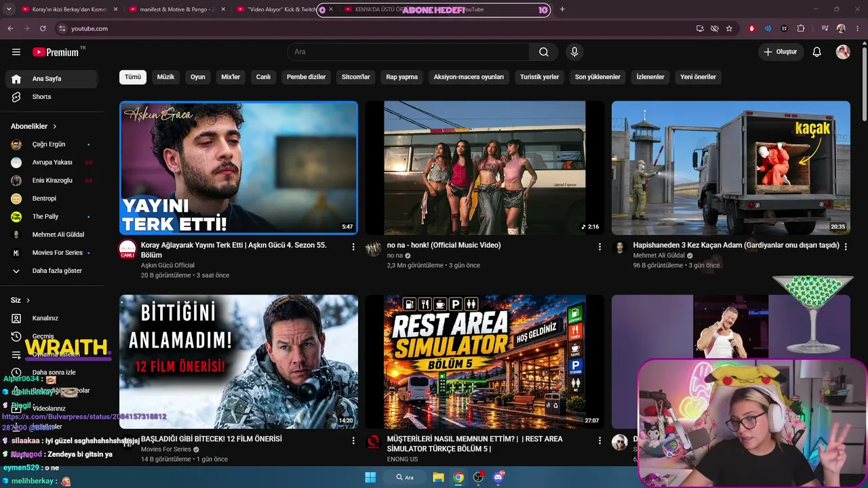868x488 pixels.
Task: Open Shorts from the sidebar
Action: pyautogui.click(x=52, y=97)
